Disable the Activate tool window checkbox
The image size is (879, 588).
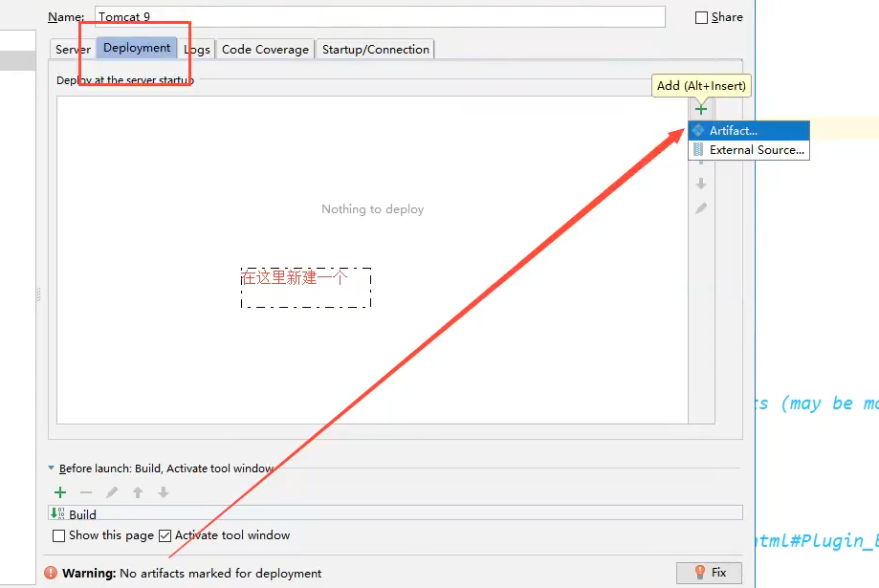(x=165, y=535)
